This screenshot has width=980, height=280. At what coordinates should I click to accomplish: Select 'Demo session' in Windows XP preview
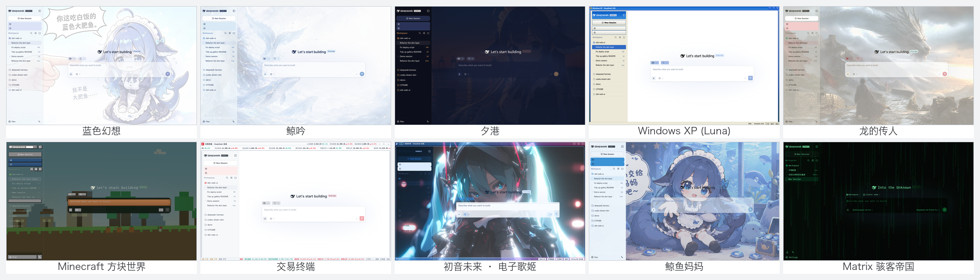click(x=609, y=60)
